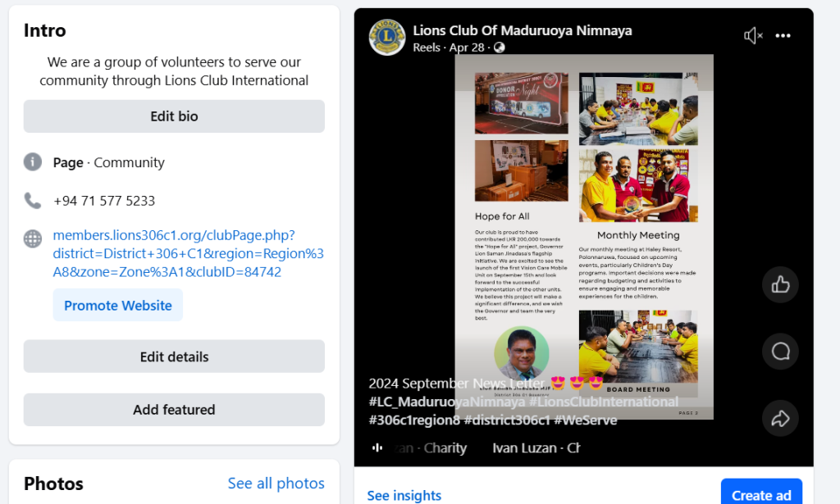Image resolution: width=840 pixels, height=504 pixels.
Task: Click the #LionsClubInternational hashtag
Action: (x=603, y=402)
